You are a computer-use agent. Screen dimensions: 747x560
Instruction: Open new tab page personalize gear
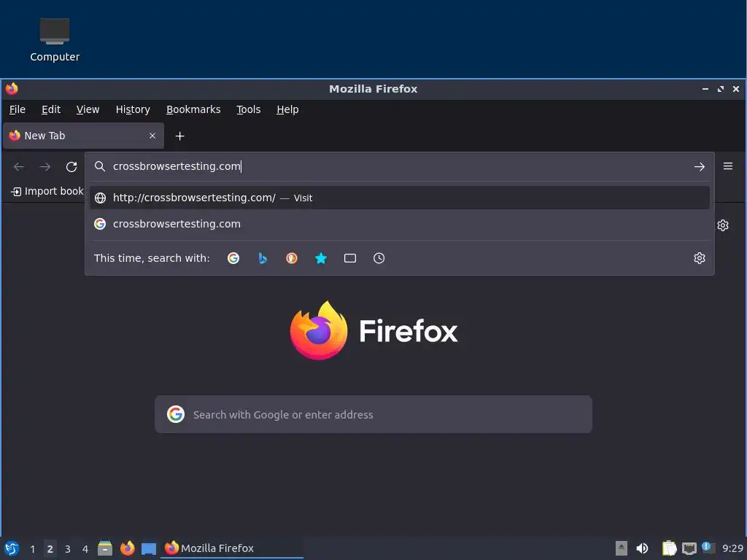tap(723, 225)
